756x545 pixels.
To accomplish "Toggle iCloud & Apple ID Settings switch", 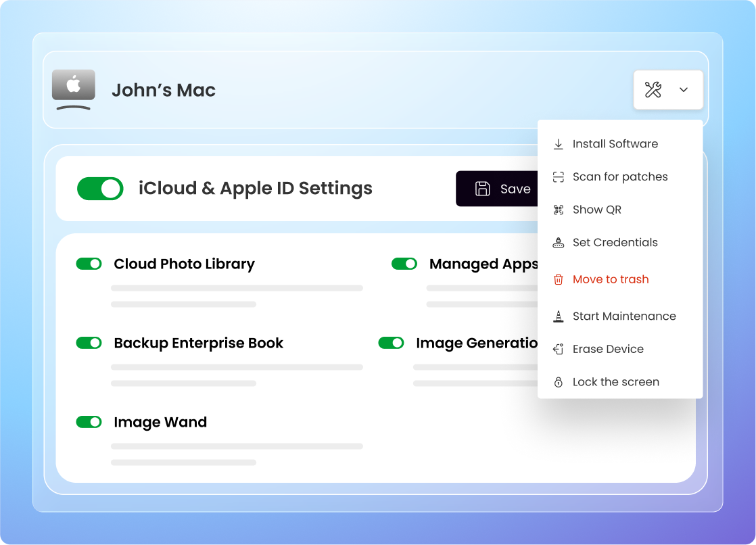I will (x=100, y=189).
